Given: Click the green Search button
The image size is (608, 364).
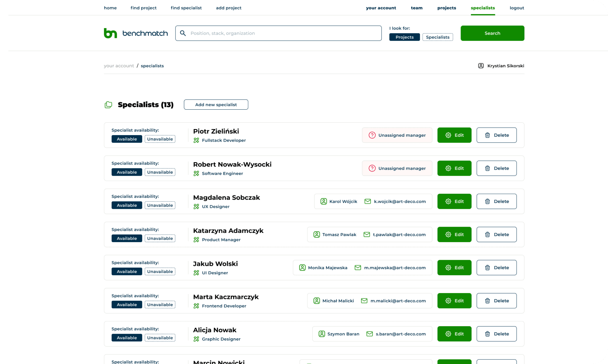Looking at the screenshot, I should pyautogui.click(x=492, y=33).
